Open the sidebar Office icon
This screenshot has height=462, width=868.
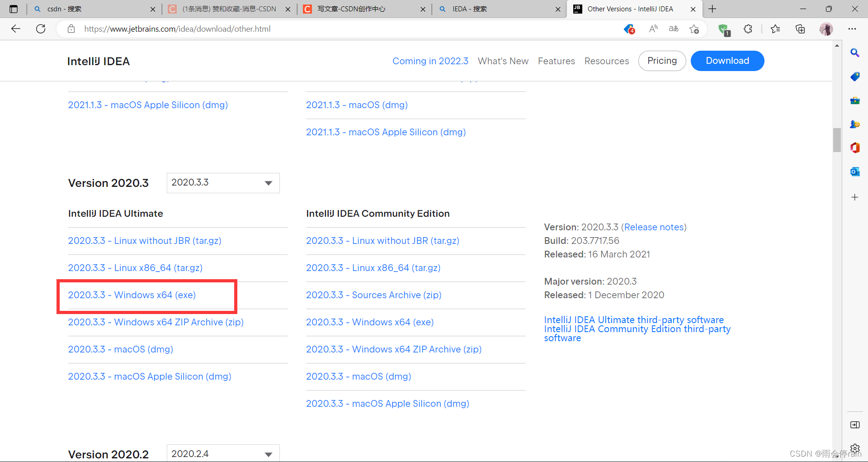click(855, 148)
